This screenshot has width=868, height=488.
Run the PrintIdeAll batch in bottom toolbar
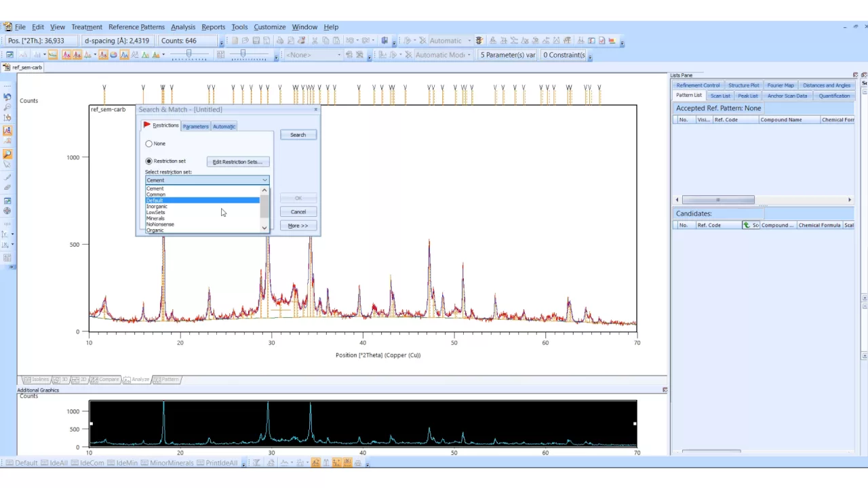coord(217,463)
